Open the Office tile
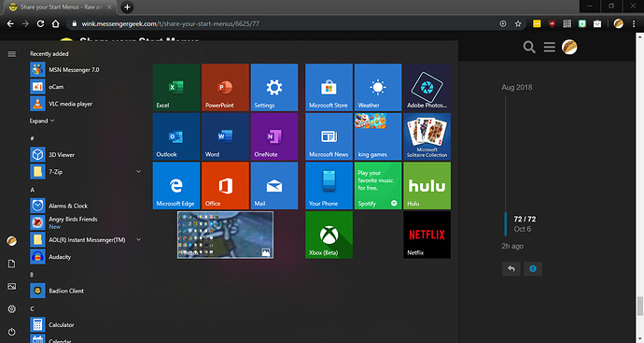Viewport: 644px width, 343px height. [x=225, y=185]
